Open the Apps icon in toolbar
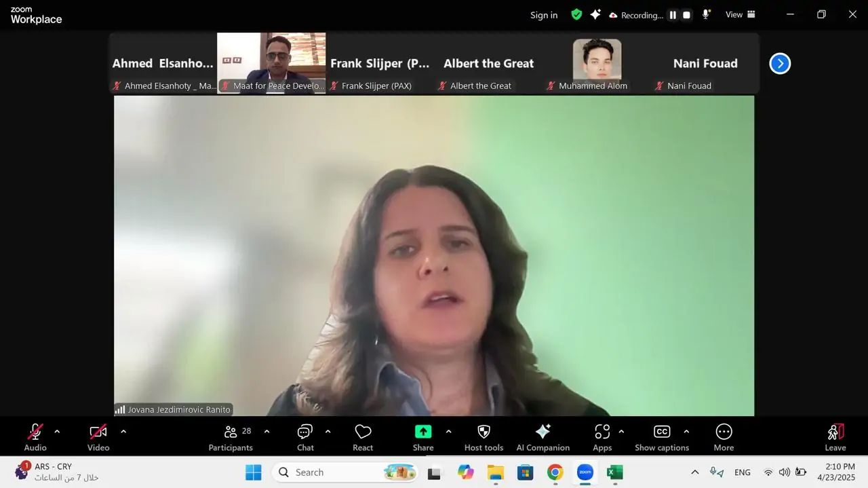The height and width of the screenshot is (488, 868). (x=602, y=432)
